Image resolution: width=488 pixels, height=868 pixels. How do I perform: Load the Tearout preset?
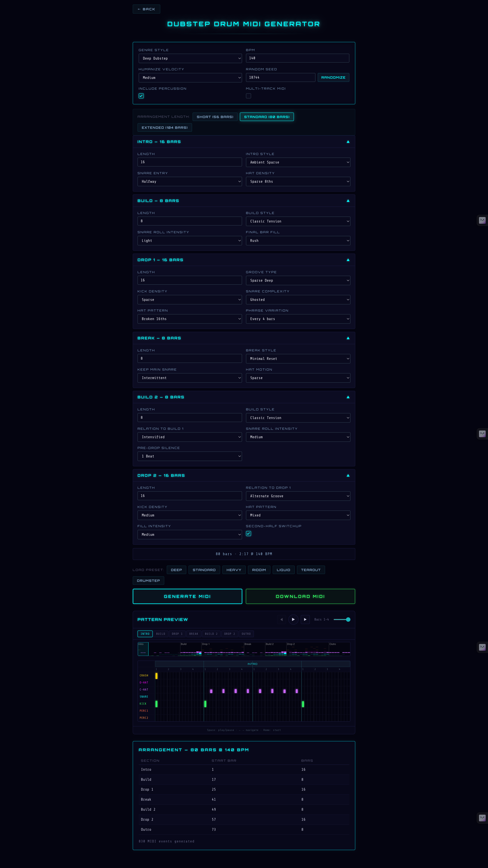pyautogui.click(x=311, y=570)
